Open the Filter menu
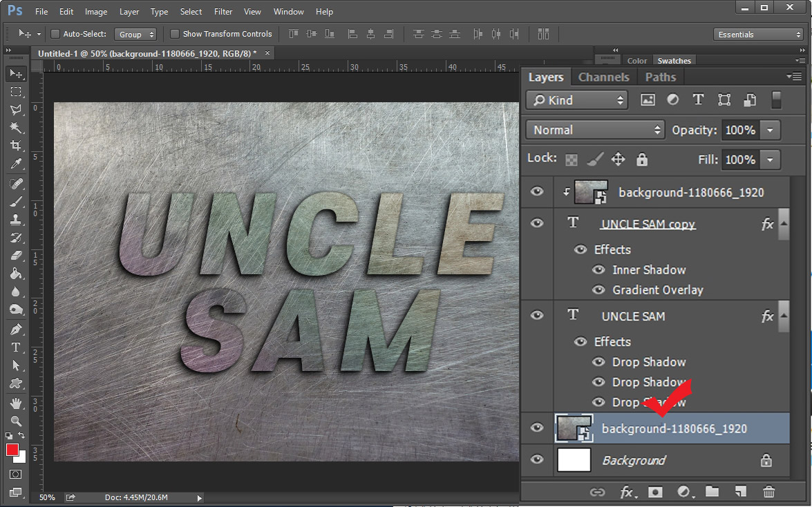The height and width of the screenshot is (507, 812). coord(223,11)
